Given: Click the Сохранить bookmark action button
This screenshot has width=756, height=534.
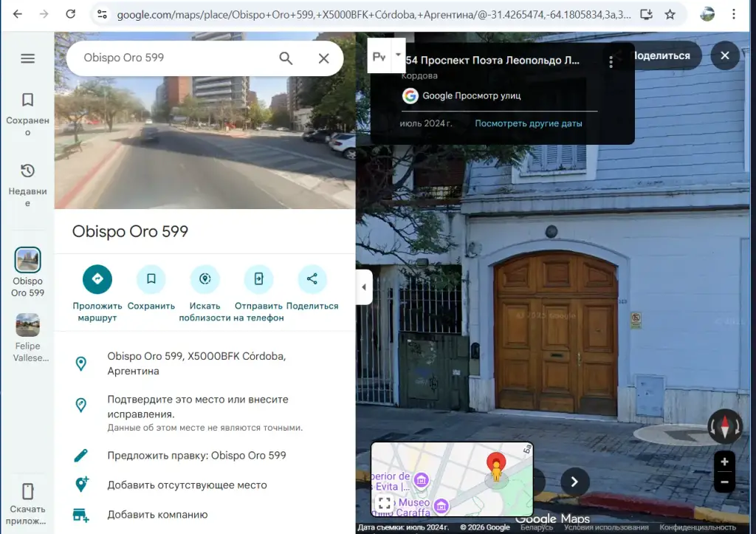Looking at the screenshot, I should [x=151, y=279].
